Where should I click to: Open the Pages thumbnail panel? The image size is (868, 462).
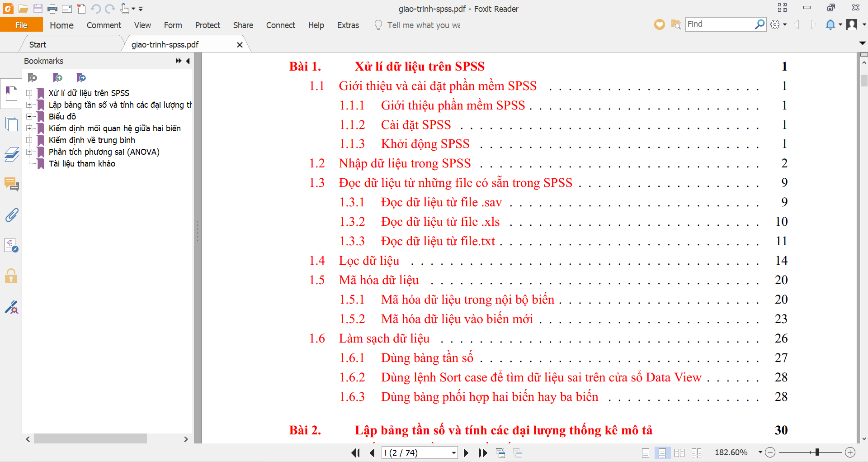(11, 124)
